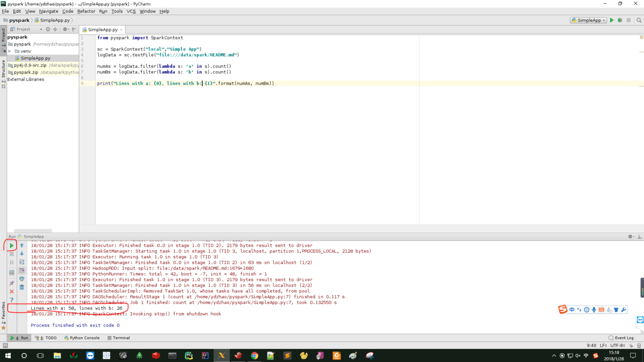
Task: Open the Edit menu
Action: pyautogui.click(x=17, y=11)
